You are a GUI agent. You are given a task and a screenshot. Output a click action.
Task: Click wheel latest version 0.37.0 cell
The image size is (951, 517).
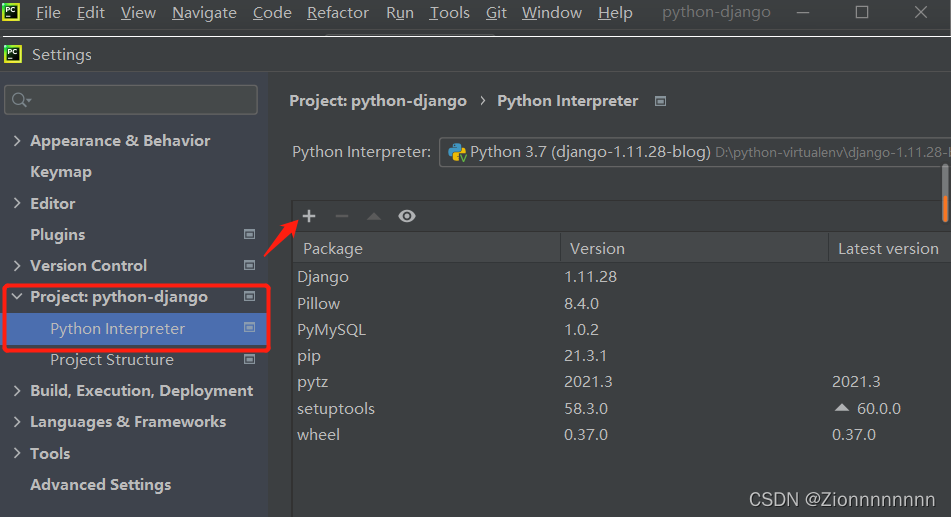(x=853, y=434)
